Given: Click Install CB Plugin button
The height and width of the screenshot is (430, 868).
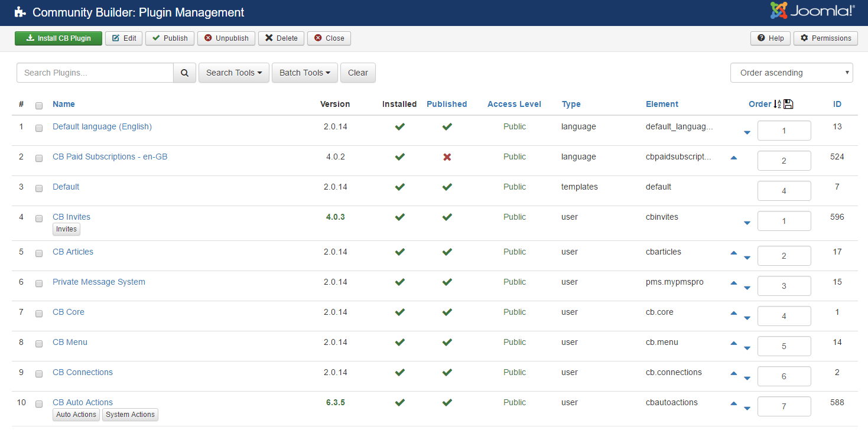Looking at the screenshot, I should (x=58, y=38).
